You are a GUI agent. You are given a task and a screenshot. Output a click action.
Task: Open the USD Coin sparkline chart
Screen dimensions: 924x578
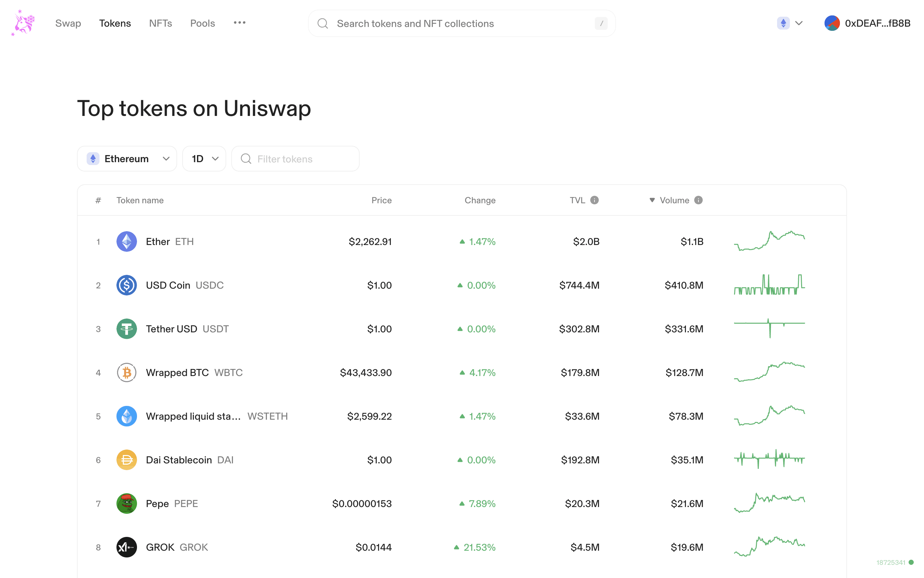[769, 285]
